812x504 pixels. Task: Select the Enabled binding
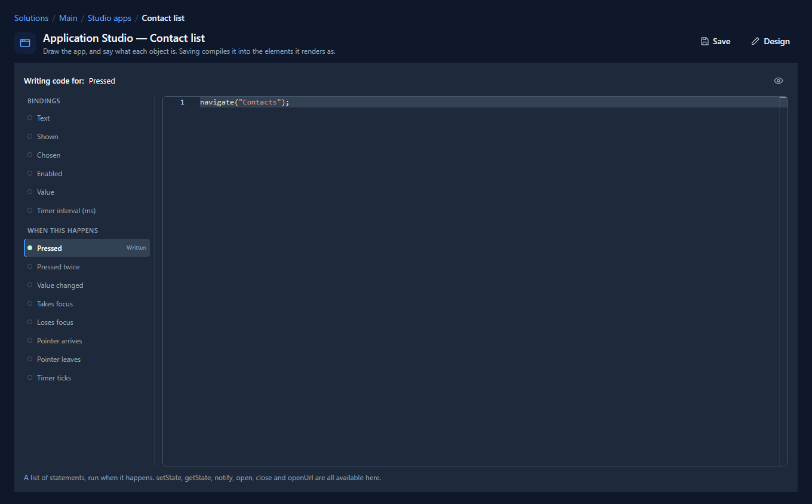coord(87,174)
